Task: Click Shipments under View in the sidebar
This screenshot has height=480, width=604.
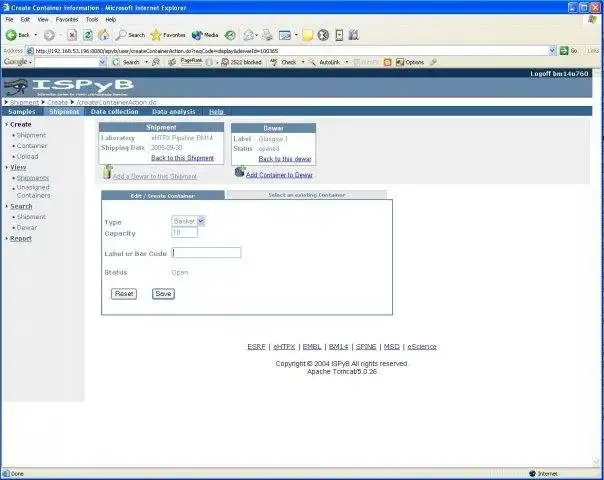Action: point(33,178)
